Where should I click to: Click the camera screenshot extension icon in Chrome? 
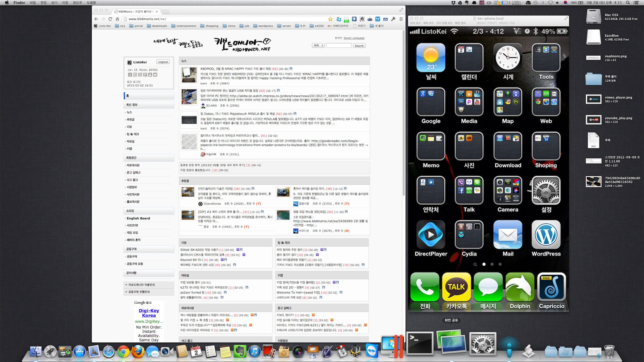click(370, 19)
